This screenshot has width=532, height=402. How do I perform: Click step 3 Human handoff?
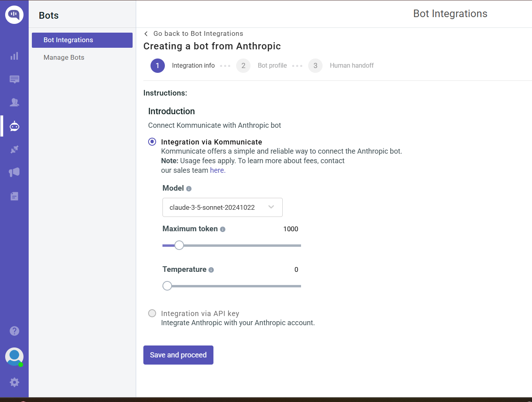pos(341,66)
